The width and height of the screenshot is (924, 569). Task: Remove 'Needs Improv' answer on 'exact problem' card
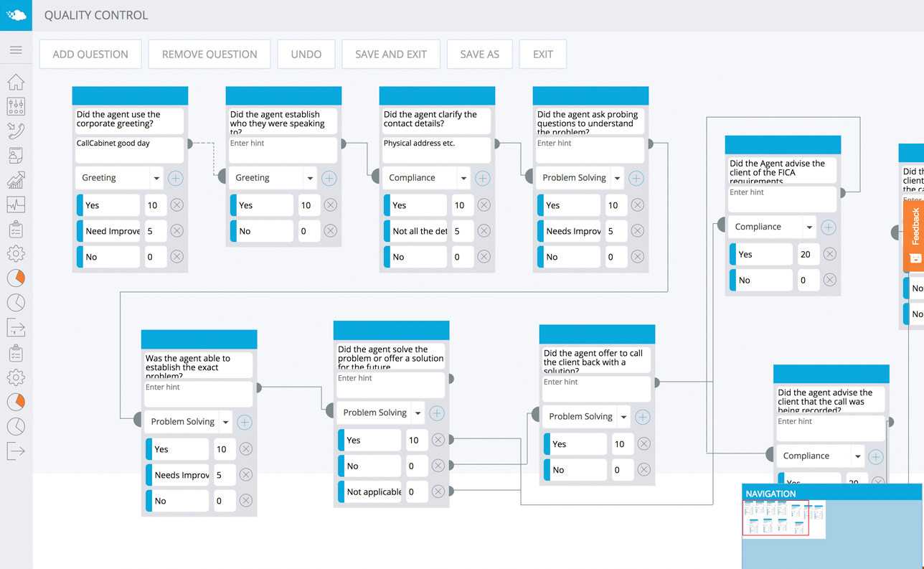(x=245, y=475)
